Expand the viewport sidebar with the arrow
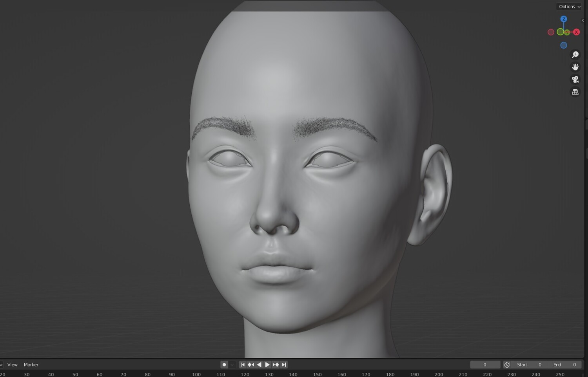 [x=583, y=20]
